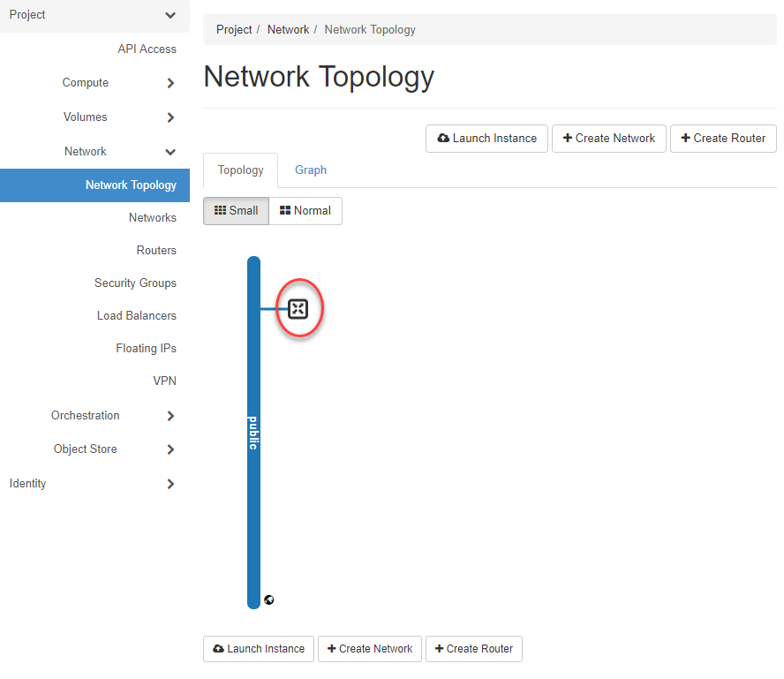Collapse the Project menu chevron
Screen dimensions: 784x679
coord(170,15)
